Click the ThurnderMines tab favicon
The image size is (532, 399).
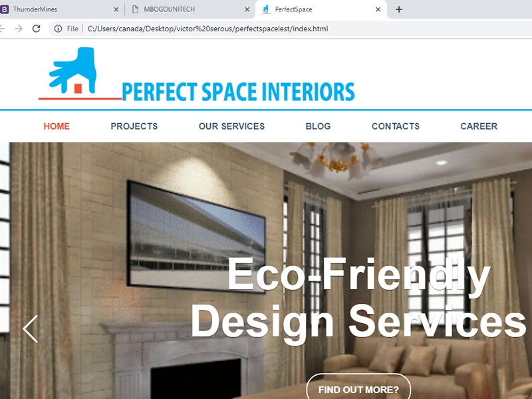click(x=4, y=9)
